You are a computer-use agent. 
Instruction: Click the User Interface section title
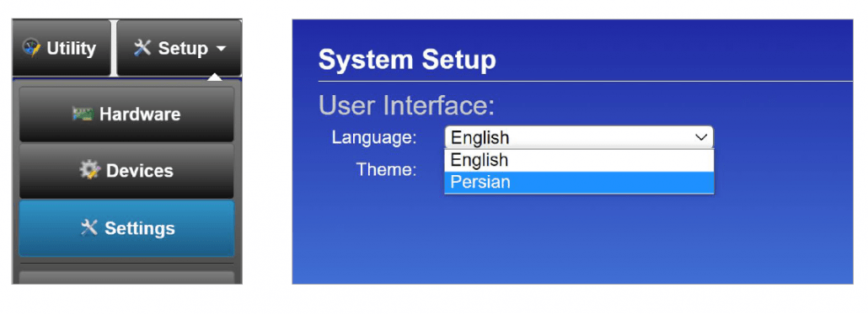[x=406, y=105]
